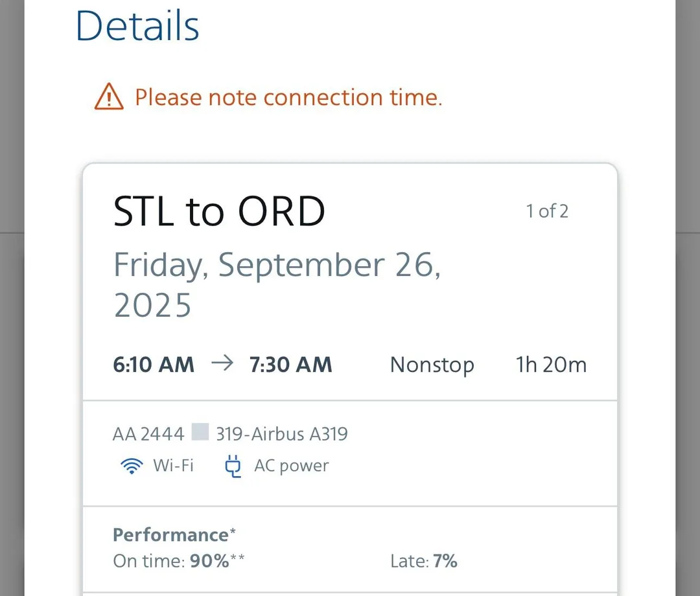Tap the Performance section heading

click(171, 534)
